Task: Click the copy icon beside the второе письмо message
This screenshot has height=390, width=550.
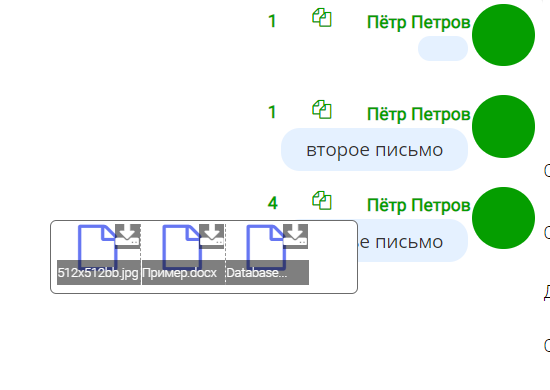Action: click(x=322, y=109)
